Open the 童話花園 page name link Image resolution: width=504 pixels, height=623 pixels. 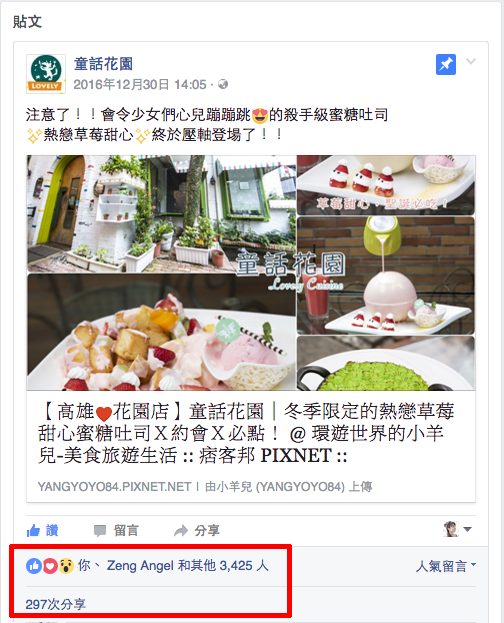pyautogui.click(x=103, y=64)
